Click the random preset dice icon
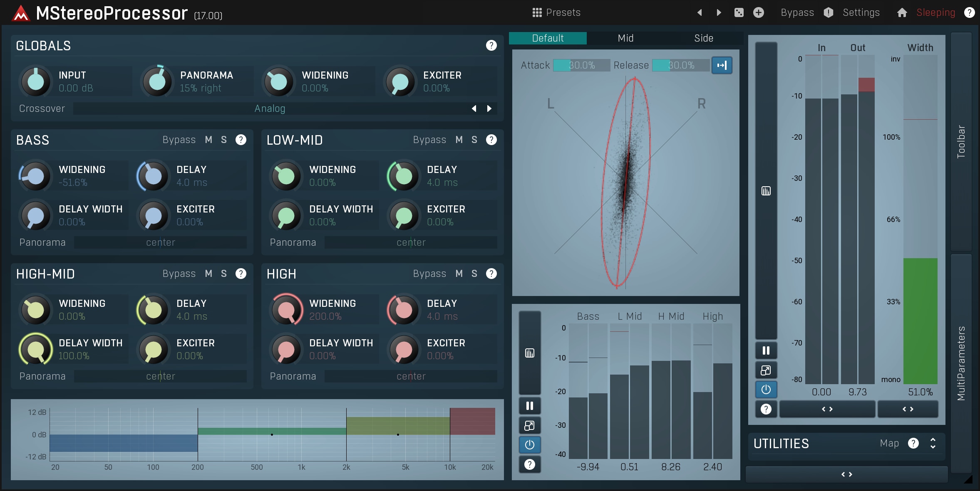Viewport: 980px width, 491px height. [740, 12]
